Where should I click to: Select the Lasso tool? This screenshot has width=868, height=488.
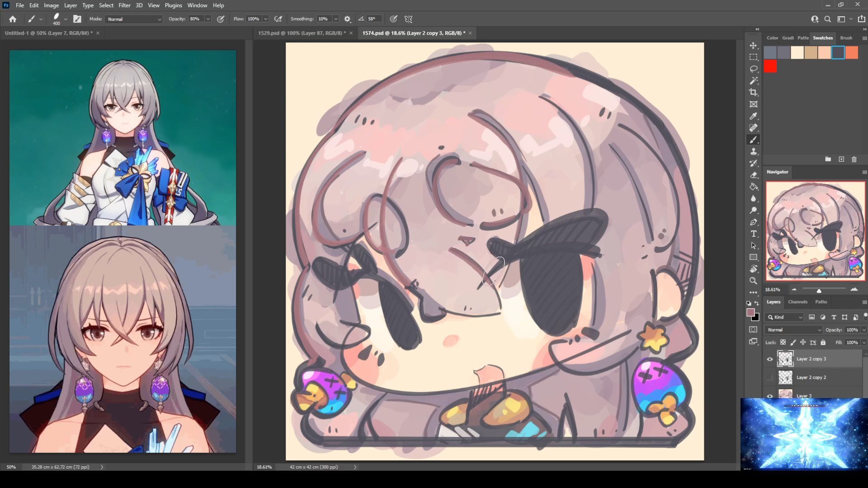[x=753, y=69]
